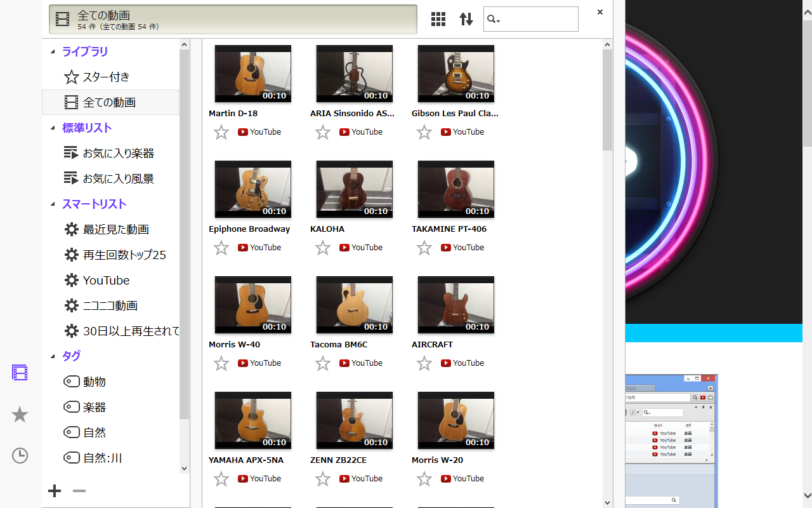
Task: Open the スター付き list
Action: pyautogui.click(x=110, y=77)
